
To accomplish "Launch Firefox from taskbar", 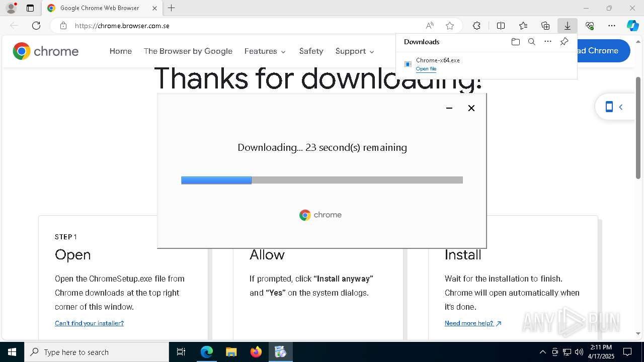I will click(256, 352).
